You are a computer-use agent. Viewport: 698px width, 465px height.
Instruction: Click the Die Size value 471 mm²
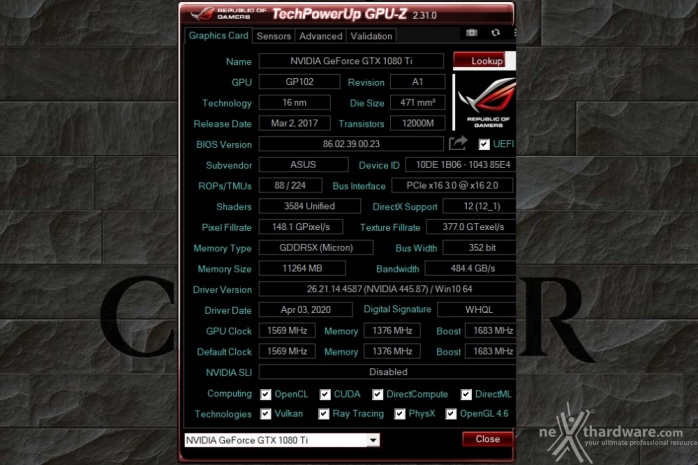pyautogui.click(x=418, y=102)
